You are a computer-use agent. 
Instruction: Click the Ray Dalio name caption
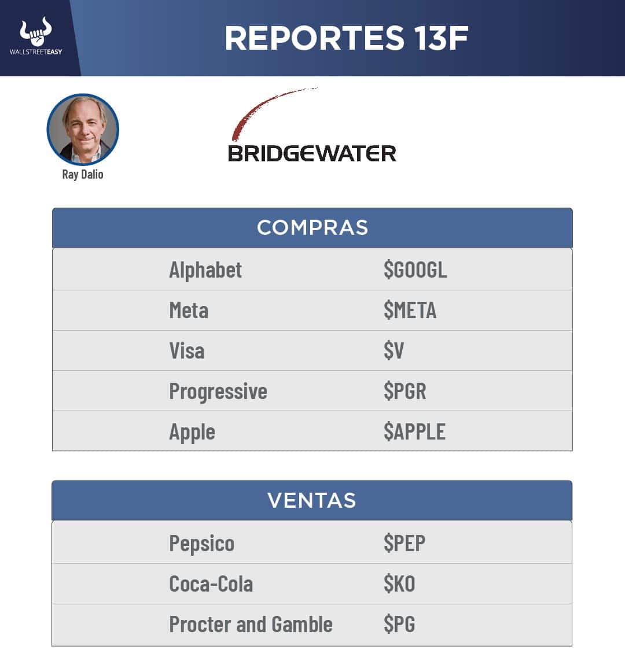click(x=83, y=174)
